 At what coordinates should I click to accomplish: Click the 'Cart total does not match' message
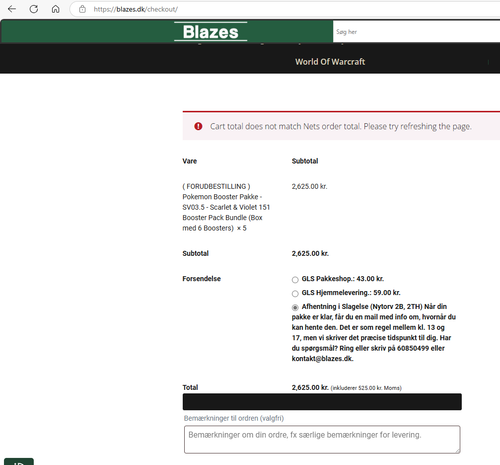click(341, 126)
